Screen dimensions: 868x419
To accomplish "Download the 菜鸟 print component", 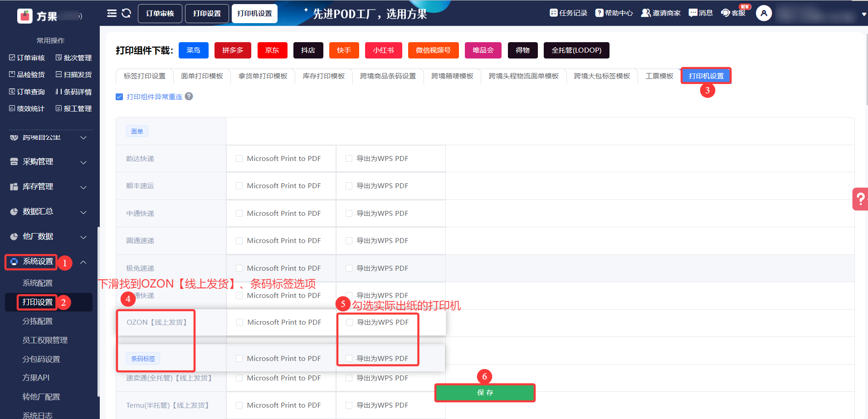I will click(194, 50).
